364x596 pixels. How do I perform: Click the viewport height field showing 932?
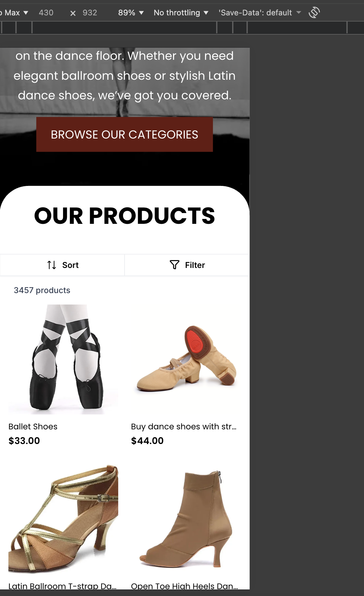coord(90,13)
